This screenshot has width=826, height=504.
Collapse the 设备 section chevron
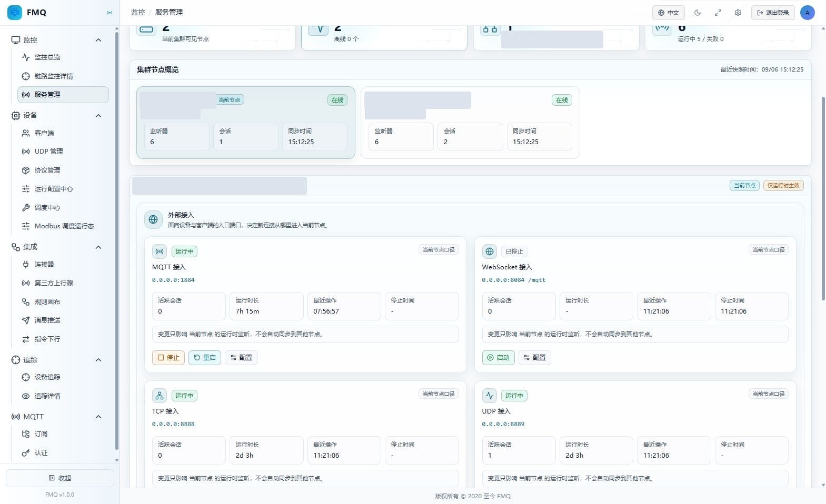pos(98,116)
